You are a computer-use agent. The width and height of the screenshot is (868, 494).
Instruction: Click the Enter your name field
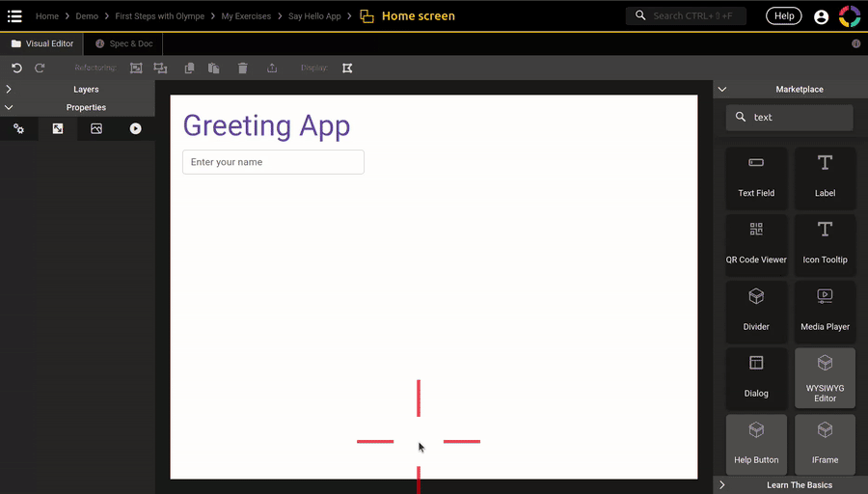pyautogui.click(x=273, y=162)
